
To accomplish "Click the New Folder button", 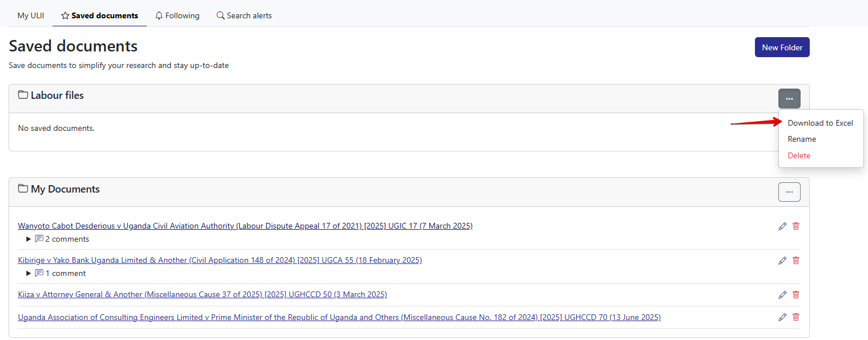I will tap(782, 47).
